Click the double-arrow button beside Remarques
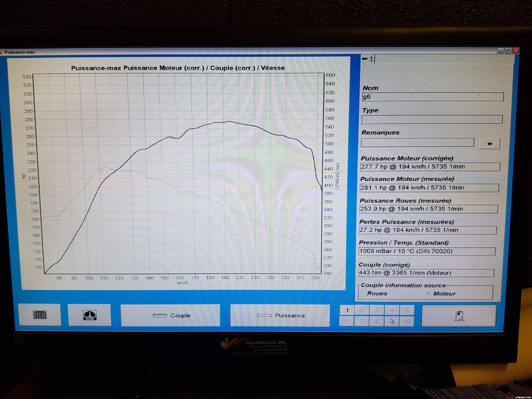This screenshot has width=532, height=399. 489,144
